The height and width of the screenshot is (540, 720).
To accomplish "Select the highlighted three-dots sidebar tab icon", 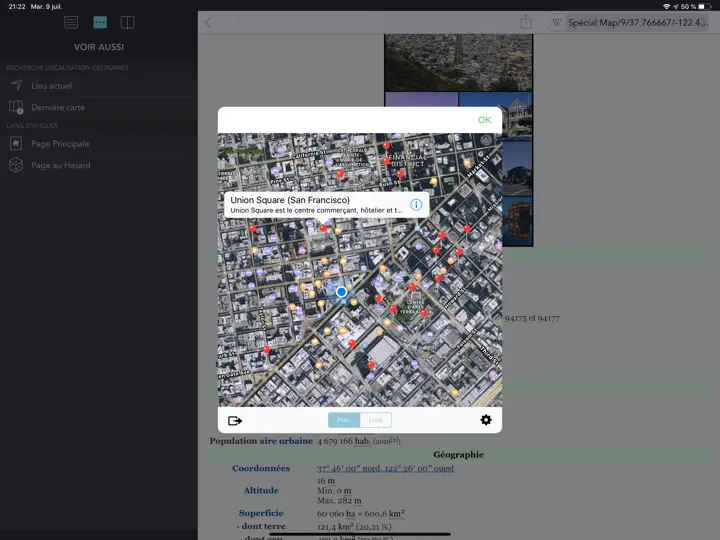I will coord(100,22).
